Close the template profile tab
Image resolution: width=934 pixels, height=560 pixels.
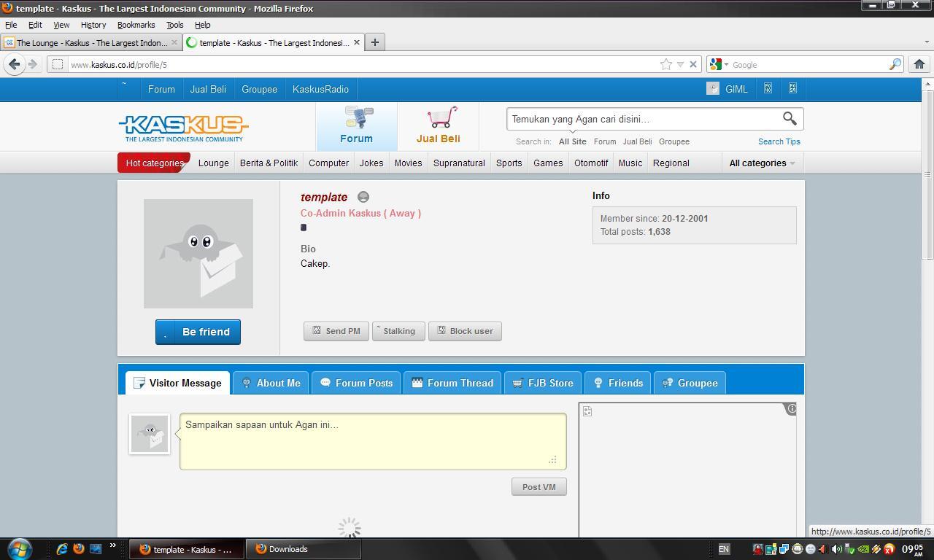[356, 42]
